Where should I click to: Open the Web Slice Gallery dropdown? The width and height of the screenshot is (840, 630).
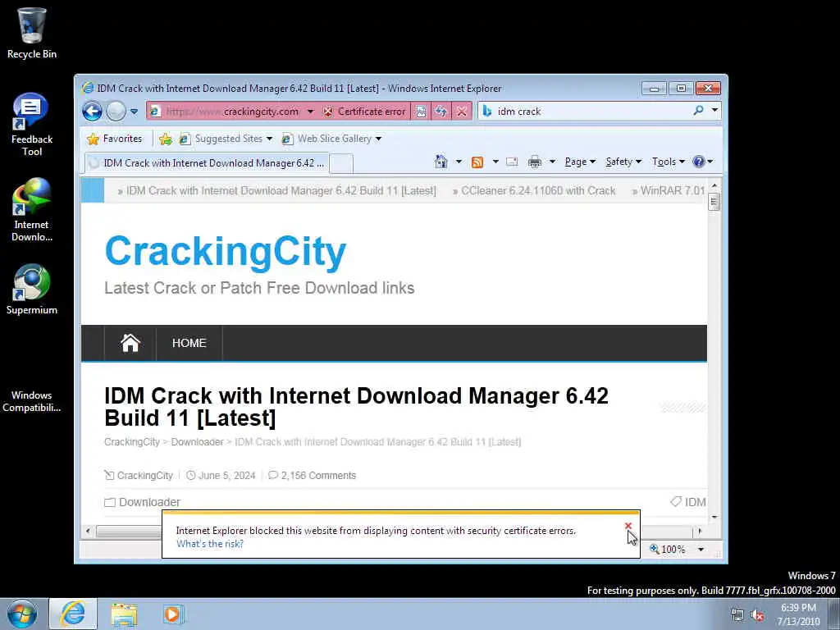[x=331, y=139]
